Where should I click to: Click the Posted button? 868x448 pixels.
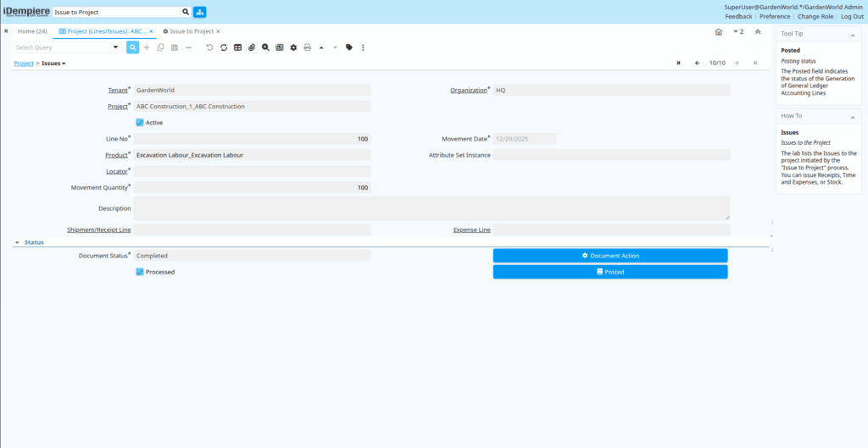[x=610, y=272]
